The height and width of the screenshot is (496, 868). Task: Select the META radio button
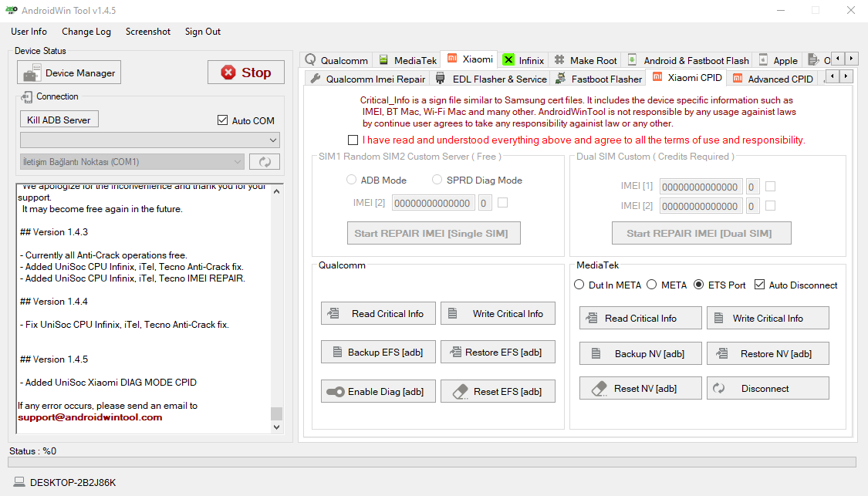coord(652,285)
